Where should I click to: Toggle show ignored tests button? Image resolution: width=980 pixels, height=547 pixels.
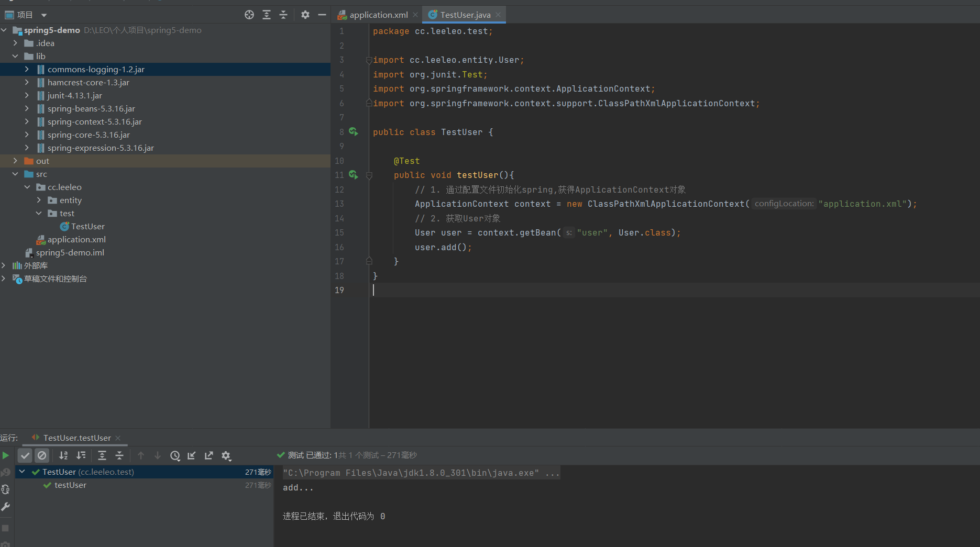(42, 455)
